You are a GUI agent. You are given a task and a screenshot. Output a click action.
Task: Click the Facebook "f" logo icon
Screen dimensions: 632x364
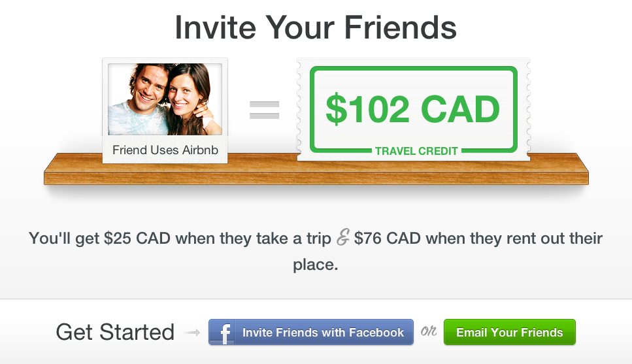[x=223, y=333]
